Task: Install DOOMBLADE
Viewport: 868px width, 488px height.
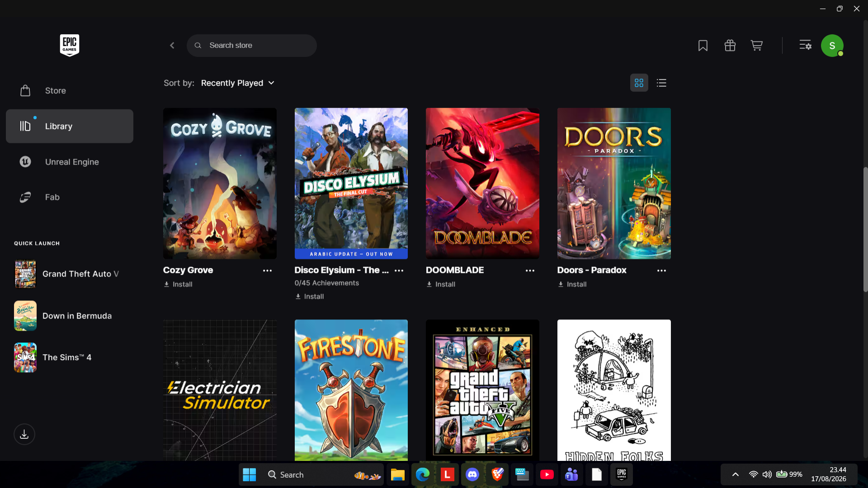Action: [x=441, y=284]
